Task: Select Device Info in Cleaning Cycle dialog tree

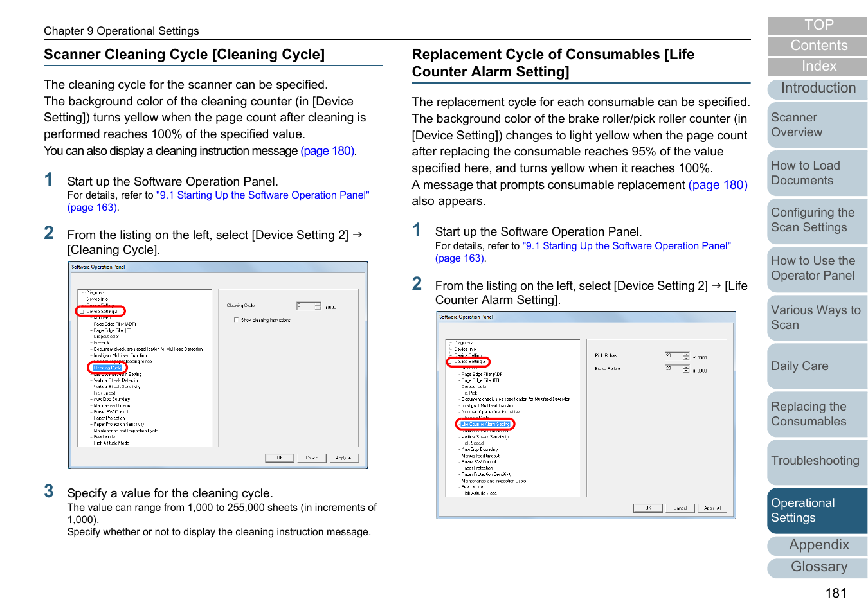Action: coord(97,299)
